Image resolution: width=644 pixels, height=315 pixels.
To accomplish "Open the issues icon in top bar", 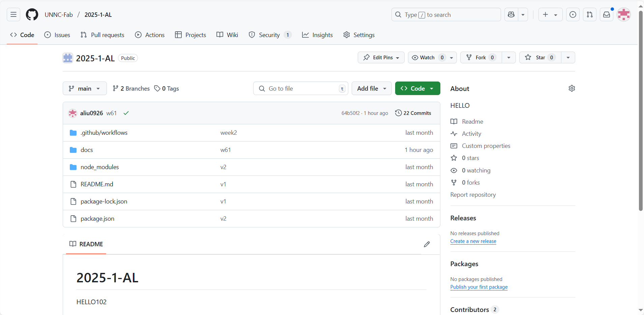I will (x=573, y=14).
